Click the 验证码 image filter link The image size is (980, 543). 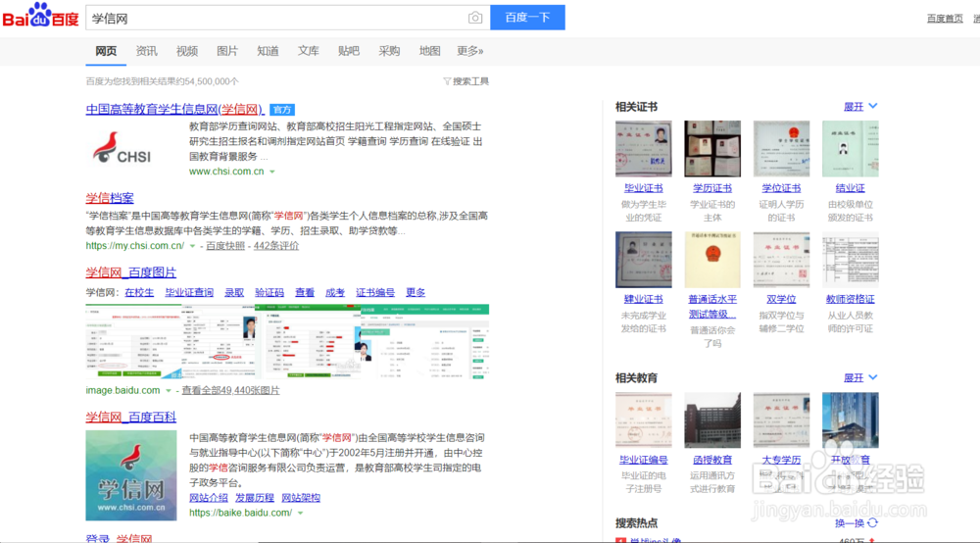(x=269, y=292)
